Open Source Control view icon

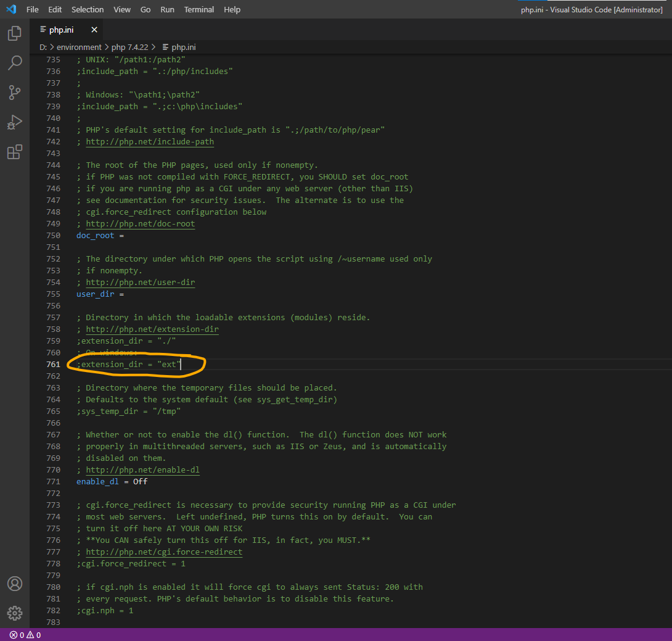(15, 92)
